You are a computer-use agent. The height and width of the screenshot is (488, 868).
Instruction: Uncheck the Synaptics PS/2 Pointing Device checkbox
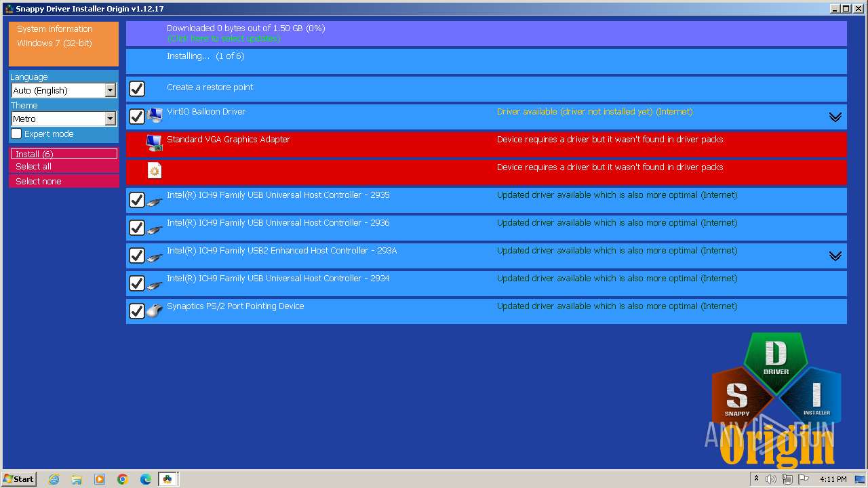coord(137,311)
